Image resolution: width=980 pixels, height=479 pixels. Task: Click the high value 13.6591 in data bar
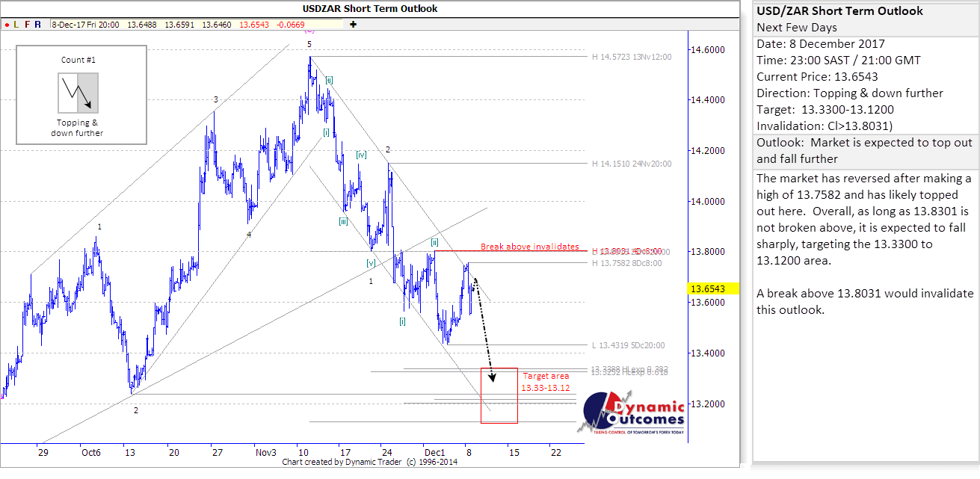coord(179,25)
